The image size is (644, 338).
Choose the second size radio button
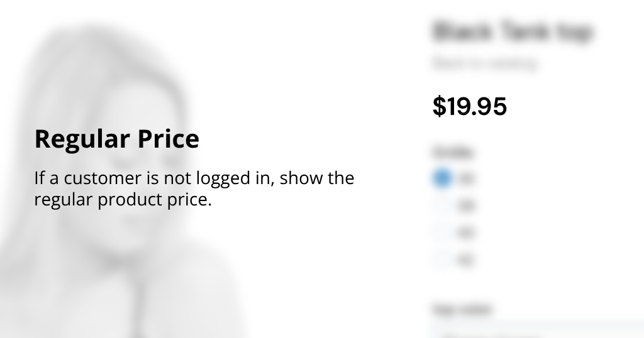click(442, 205)
